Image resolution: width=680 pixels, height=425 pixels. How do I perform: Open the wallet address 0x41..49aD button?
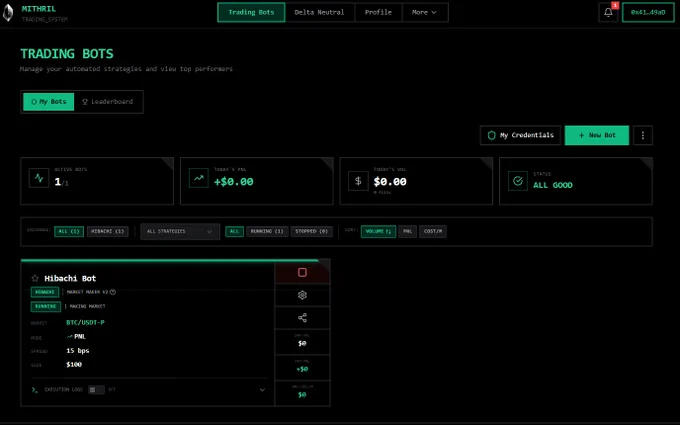click(648, 12)
